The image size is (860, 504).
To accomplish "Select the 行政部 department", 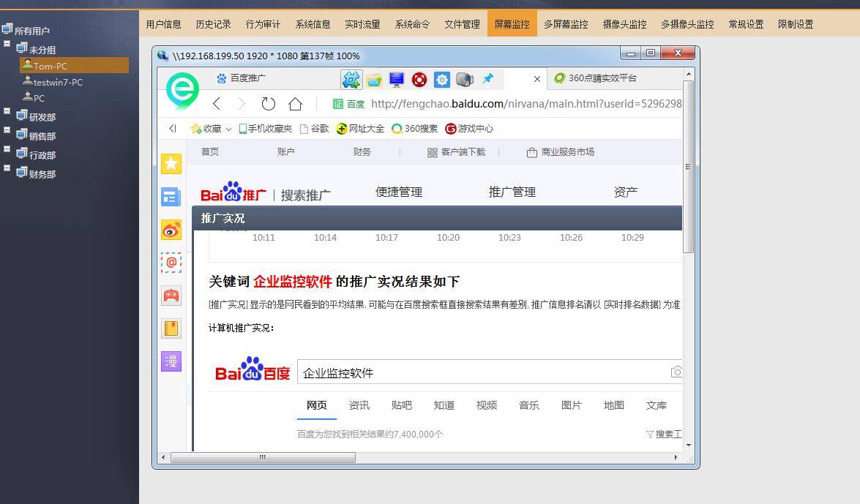I will tap(42, 155).
